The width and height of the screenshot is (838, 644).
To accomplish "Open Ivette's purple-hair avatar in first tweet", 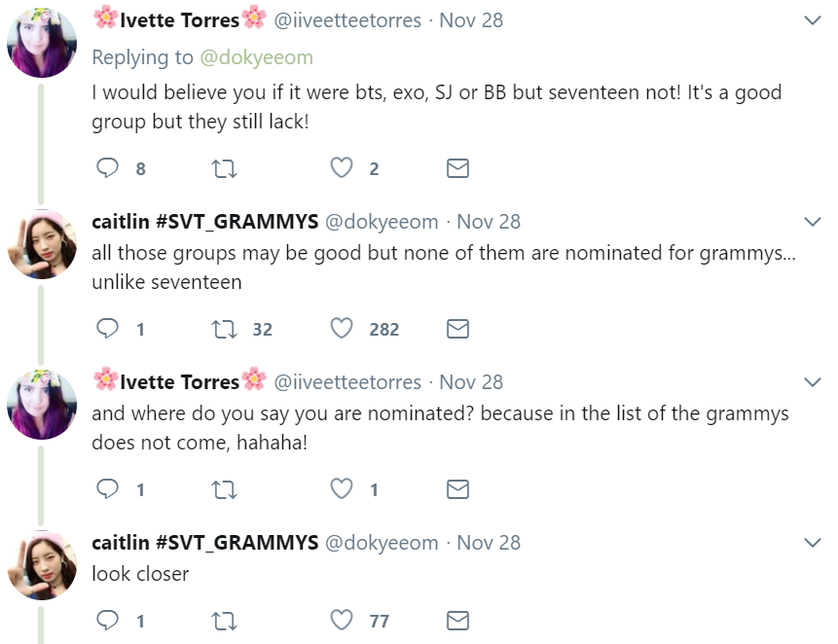I will pos(42,42).
